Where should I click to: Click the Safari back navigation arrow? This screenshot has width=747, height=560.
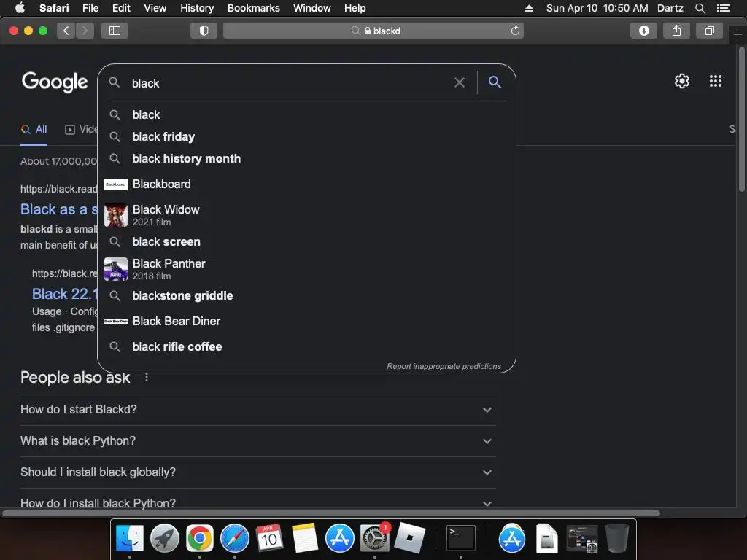point(66,31)
